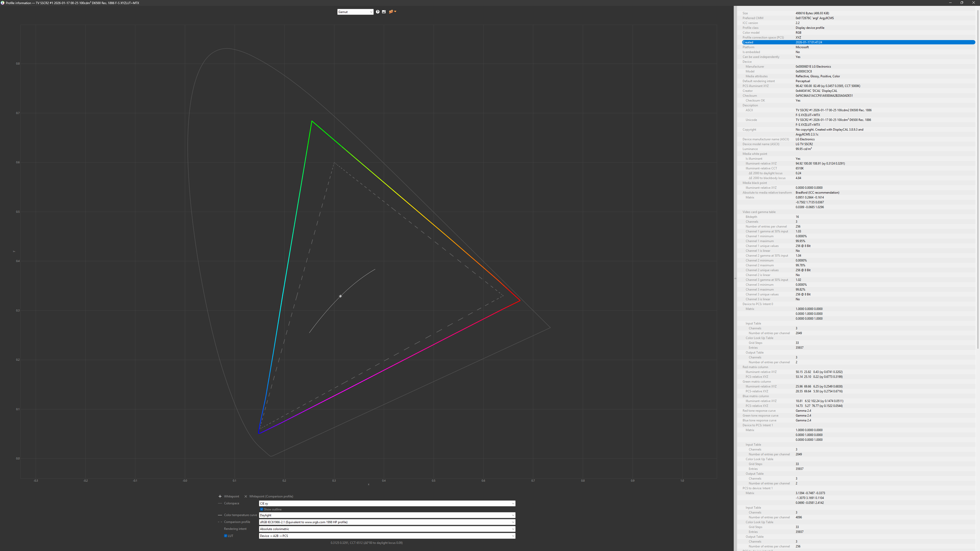The height and width of the screenshot is (551, 980).
Task: Click the panel splitter grip handle
Action: 735,278
